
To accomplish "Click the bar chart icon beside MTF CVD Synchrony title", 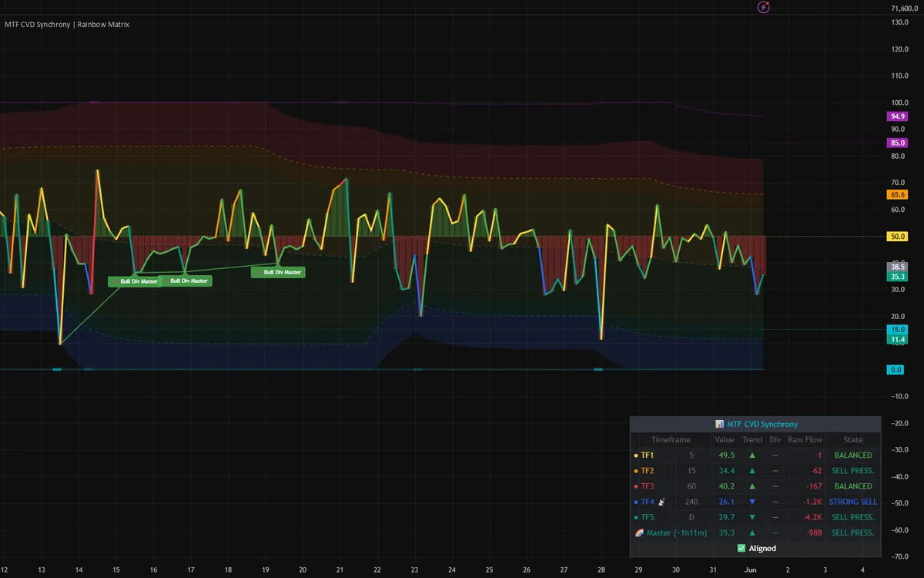I will click(x=719, y=425).
